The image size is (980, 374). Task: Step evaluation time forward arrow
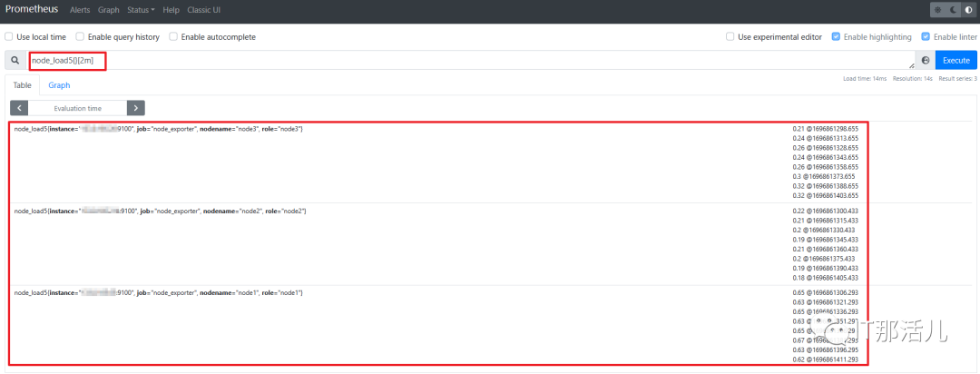pos(135,108)
